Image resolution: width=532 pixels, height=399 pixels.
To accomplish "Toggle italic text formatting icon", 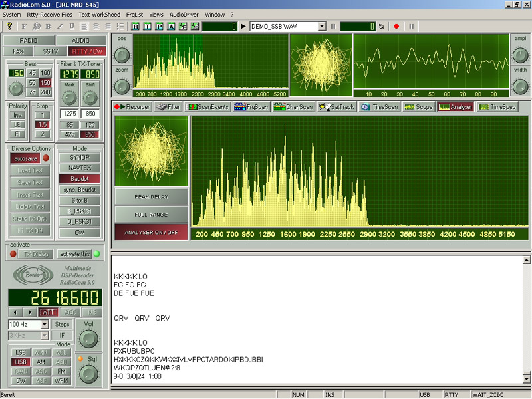I will pyautogui.click(x=60, y=26).
